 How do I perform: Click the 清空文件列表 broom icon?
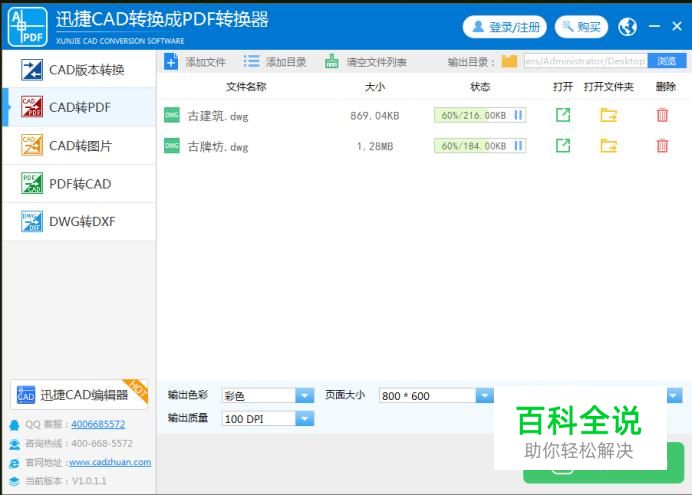(x=331, y=61)
